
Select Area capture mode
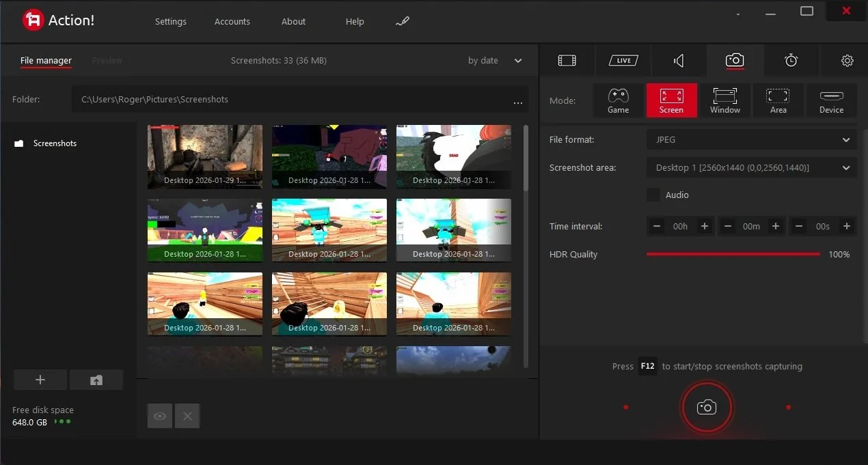coord(778,100)
